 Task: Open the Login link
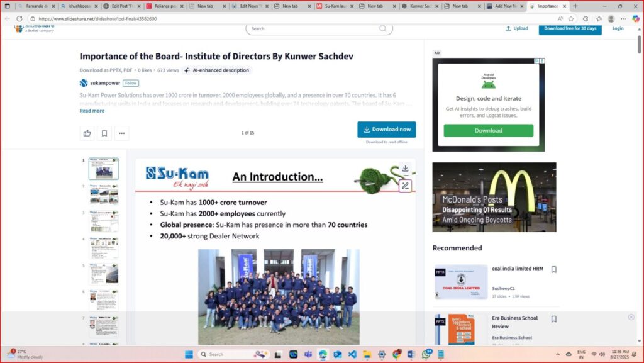click(x=618, y=28)
